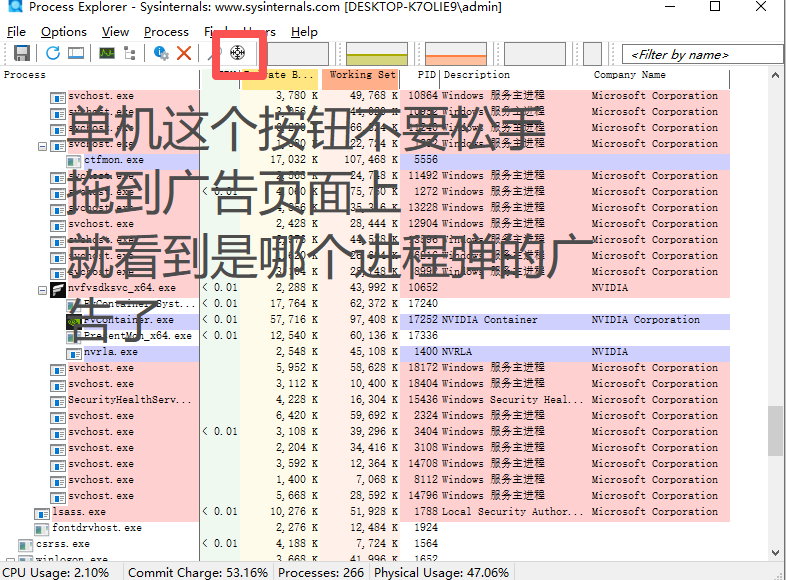786x580 pixels.
Task: Click the vertical scrollbar thumb
Action: tap(775, 431)
